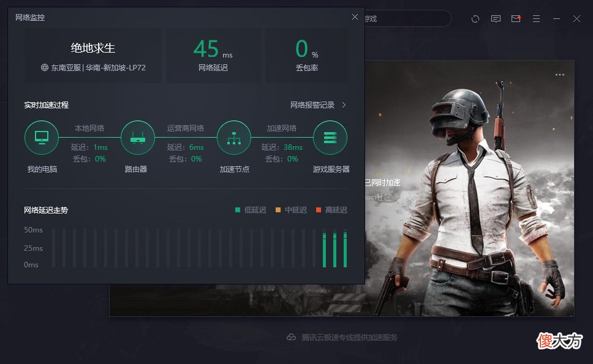Click the last green latency bar
The width and height of the screenshot is (593, 364).
pyautogui.click(x=345, y=250)
